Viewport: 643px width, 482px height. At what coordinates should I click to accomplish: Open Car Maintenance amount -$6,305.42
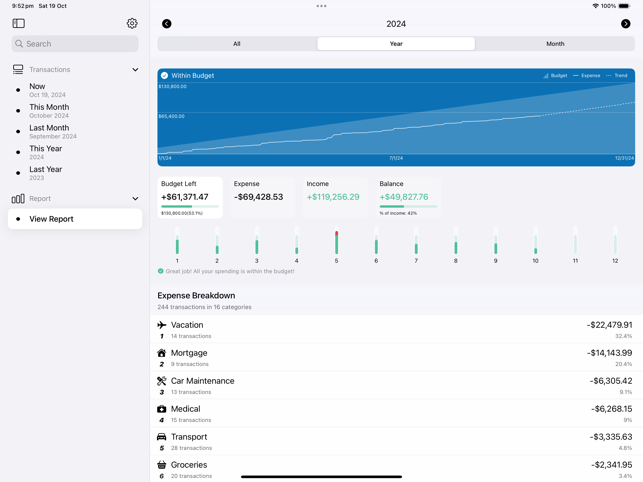[611, 381]
